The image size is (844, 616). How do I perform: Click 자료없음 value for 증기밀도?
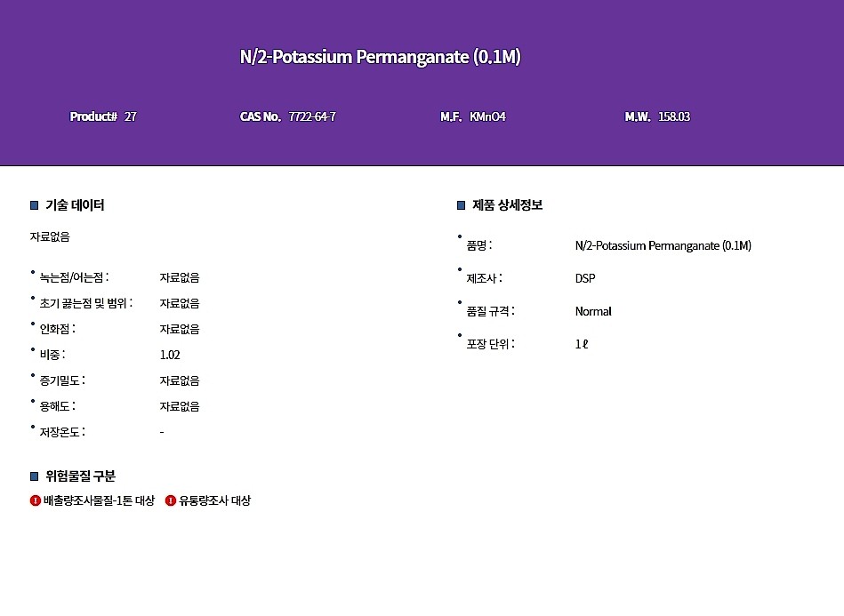180,381
